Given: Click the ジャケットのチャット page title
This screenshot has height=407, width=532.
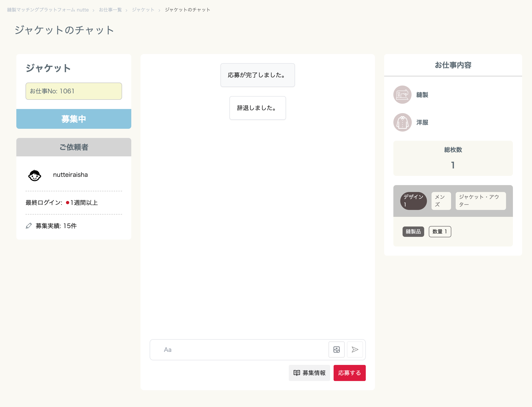Looking at the screenshot, I should coord(64,30).
